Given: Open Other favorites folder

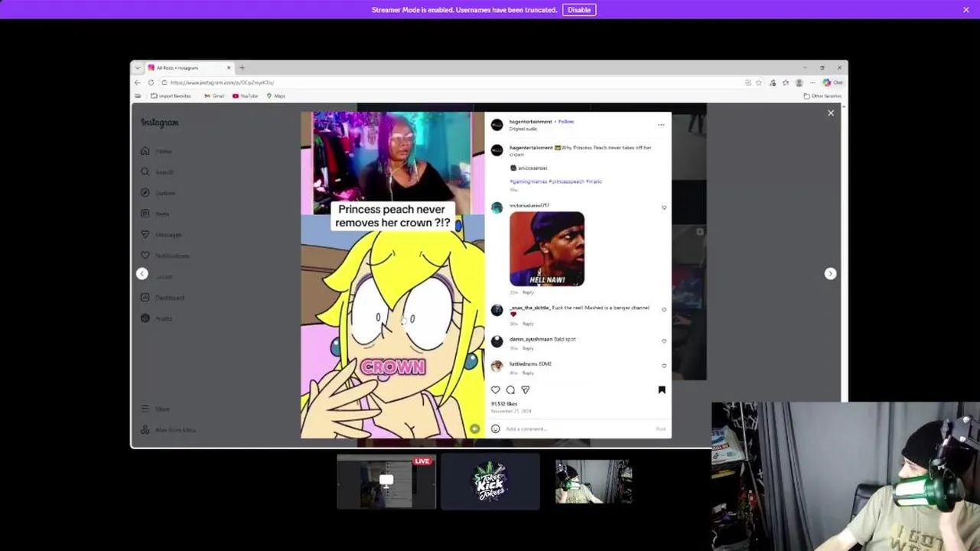Looking at the screenshot, I should (x=822, y=96).
